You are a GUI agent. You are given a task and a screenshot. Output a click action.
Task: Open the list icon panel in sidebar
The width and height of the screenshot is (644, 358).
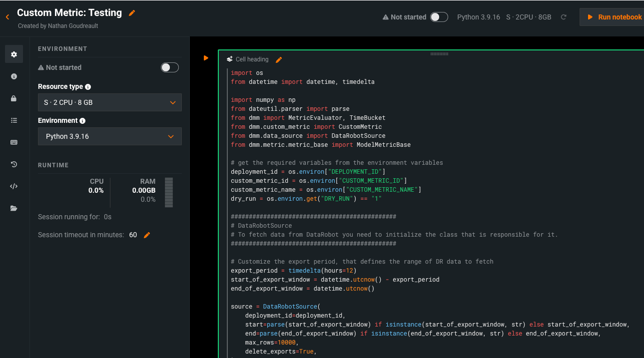(x=14, y=120)
